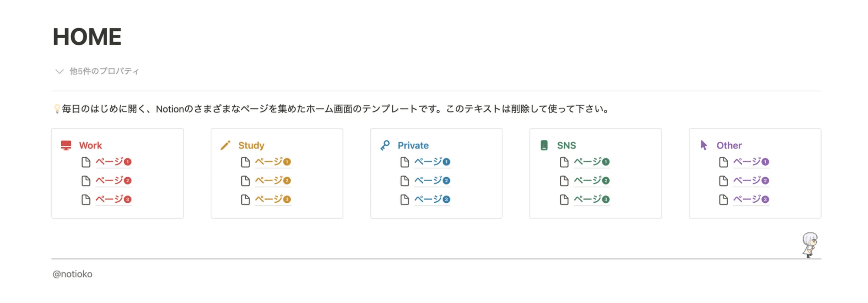Click the lightbulb emoji in the description
The height and width of the screenshot is (303, 868).
[x=57, y=109]
